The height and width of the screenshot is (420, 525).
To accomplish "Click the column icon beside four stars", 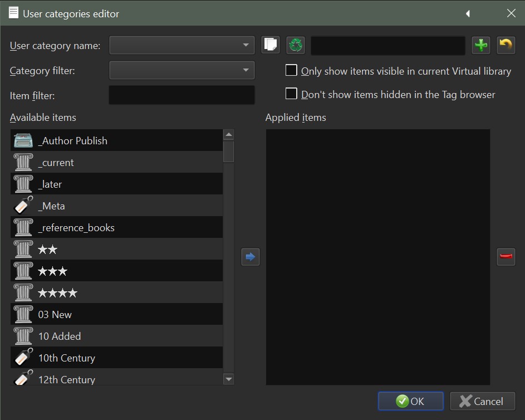I will tap(23, 293).
